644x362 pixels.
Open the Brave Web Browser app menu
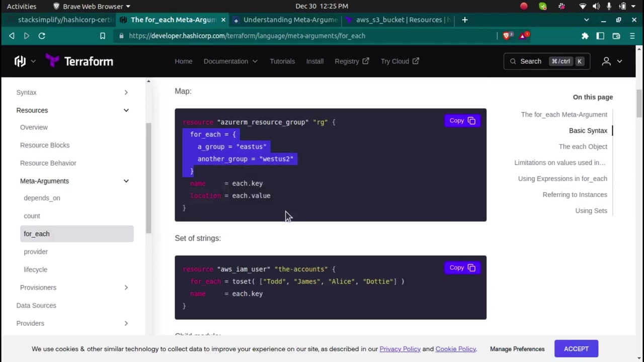point(92,6)
